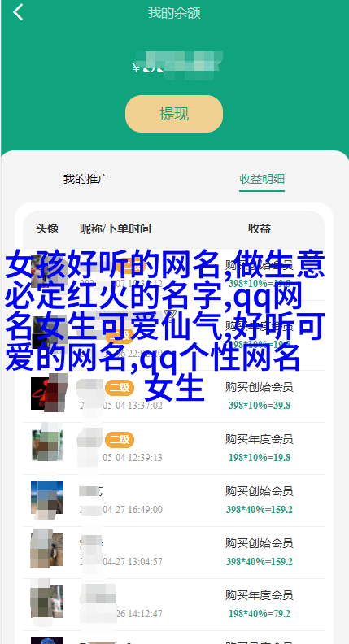Viewport: 349px width, 644px height.
Task: Click 二级 badge on 13:37:02 row
Action: [x=120, y=388]
